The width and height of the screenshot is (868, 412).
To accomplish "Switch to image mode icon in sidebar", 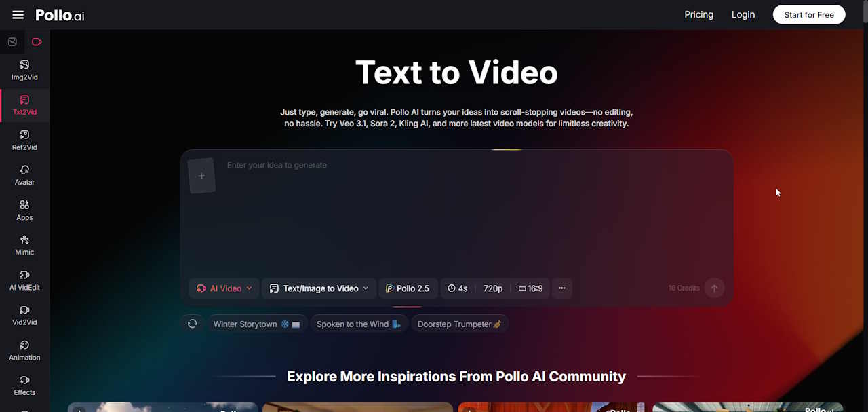I will pos(12,42).
